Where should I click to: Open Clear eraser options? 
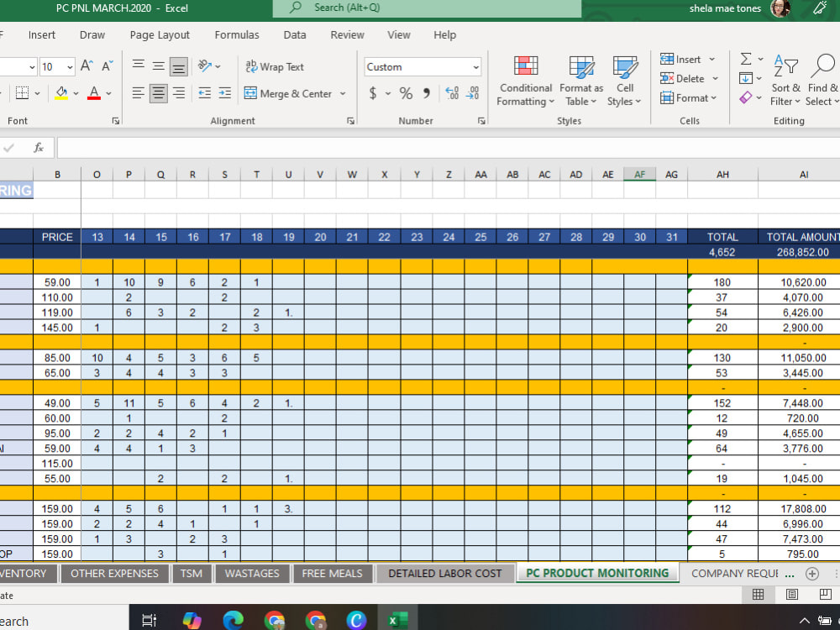[750, 97]
